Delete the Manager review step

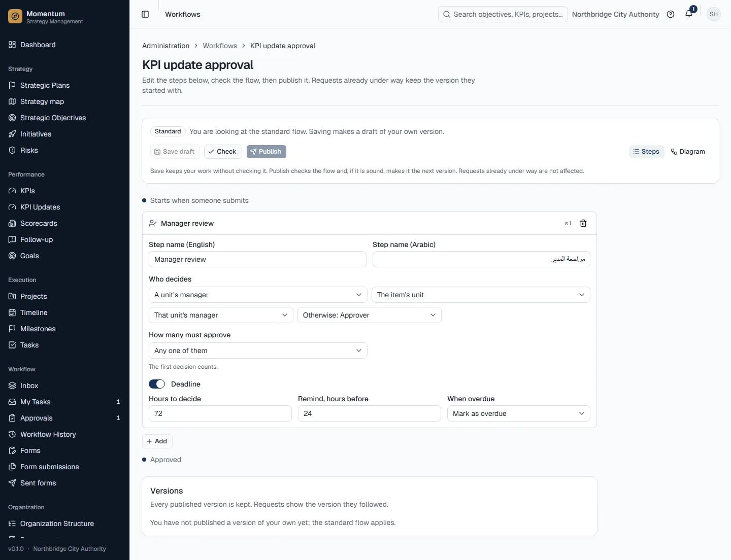583,223
